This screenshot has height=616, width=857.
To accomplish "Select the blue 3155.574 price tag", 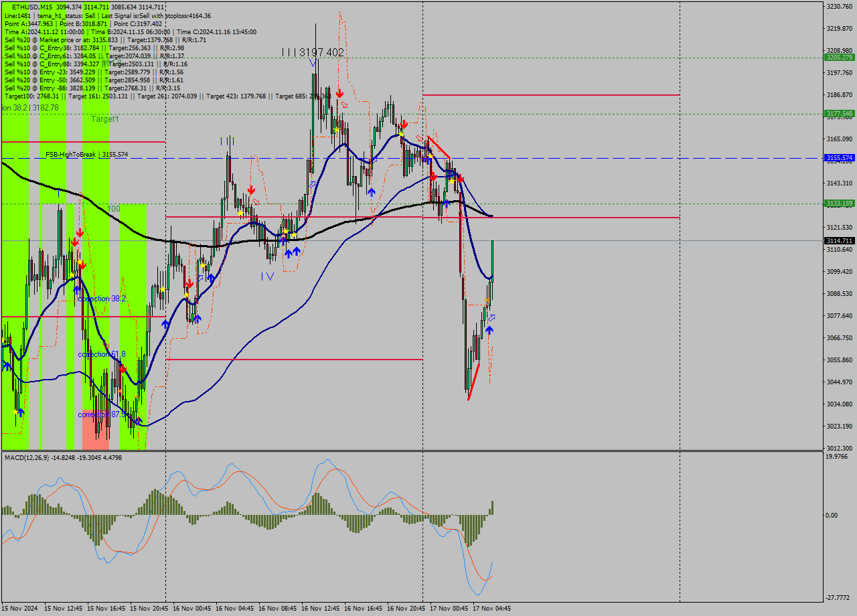I will pyautogui.click(x=839, y=158).
